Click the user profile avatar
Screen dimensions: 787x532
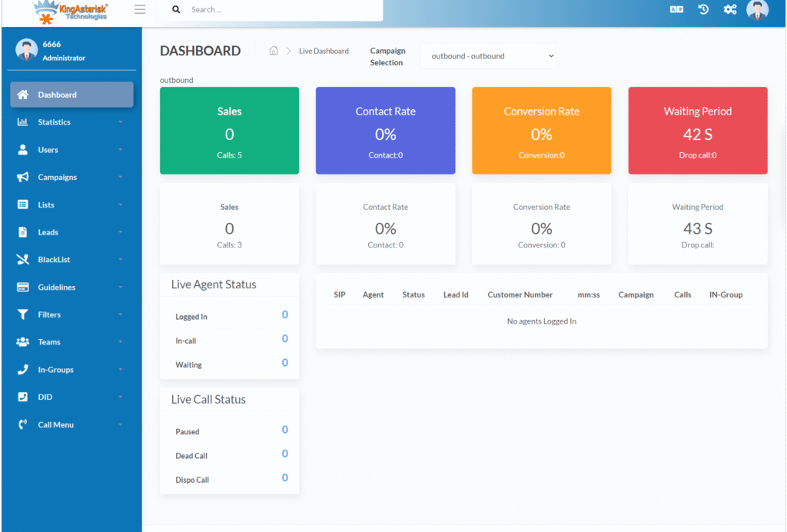point(757,11)
